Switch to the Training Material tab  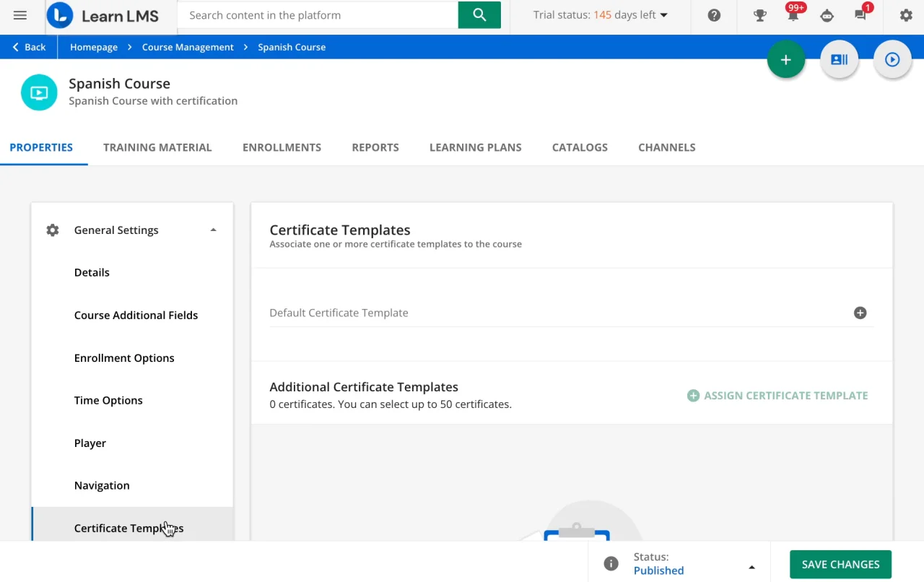[x=157, y=147]
